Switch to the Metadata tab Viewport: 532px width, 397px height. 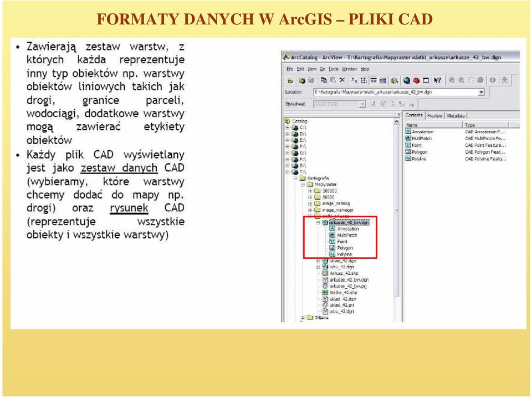456,116
